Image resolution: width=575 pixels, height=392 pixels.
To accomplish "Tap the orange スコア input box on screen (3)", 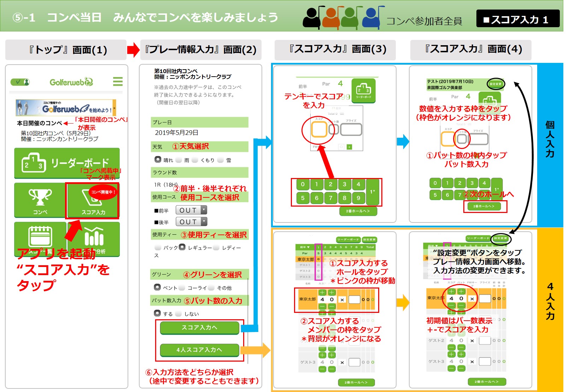I will coord(318,130).
